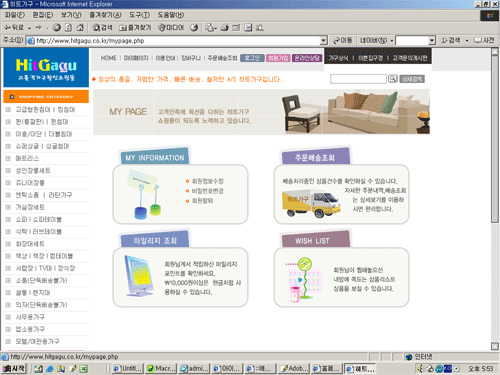This screenshot has width=500, height=375.
Task: Click the 로그인 login button
Action: tap(252, 58)
